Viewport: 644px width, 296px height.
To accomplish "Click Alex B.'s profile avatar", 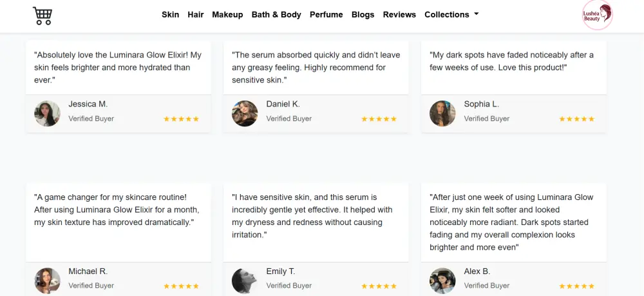I will click(442, 281).
